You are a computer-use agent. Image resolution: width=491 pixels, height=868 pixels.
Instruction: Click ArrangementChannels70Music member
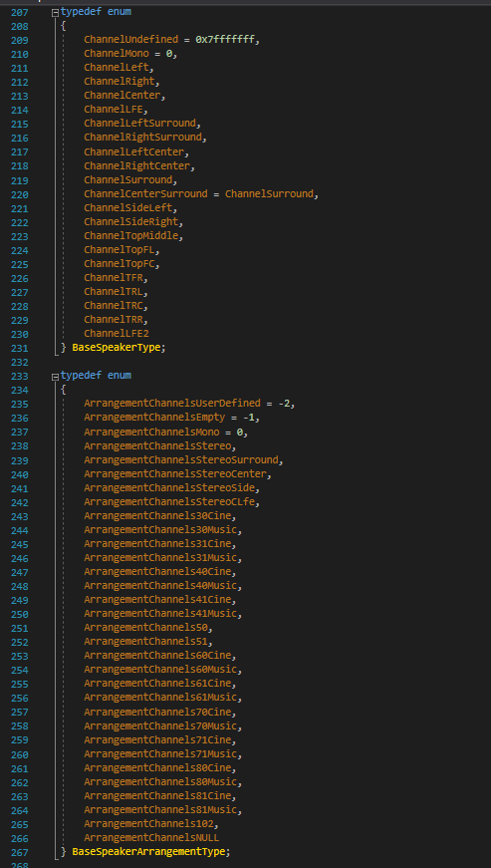coord(160,726)
